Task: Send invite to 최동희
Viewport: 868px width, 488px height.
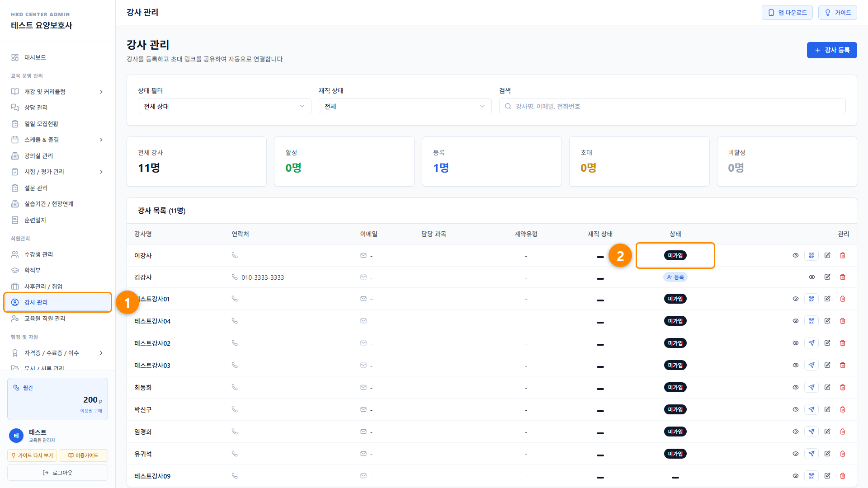Action: point(811,387)
